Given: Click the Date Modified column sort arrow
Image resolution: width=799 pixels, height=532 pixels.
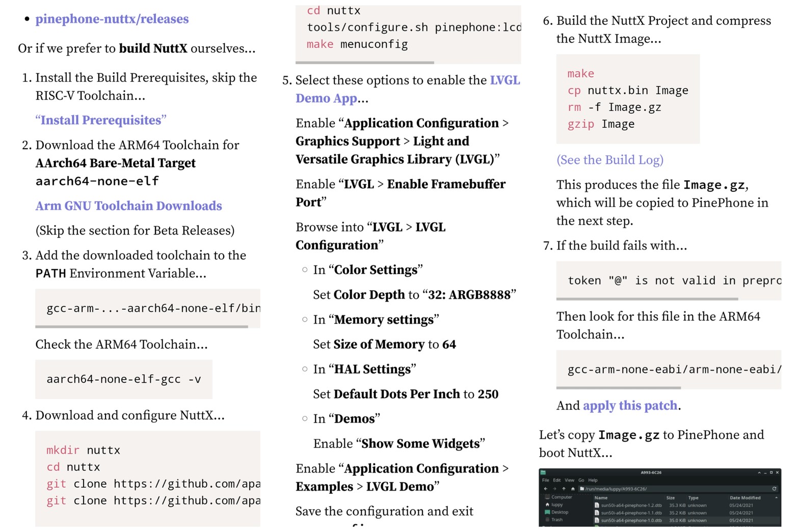Looking at the screenshot, I should point(776,498).
